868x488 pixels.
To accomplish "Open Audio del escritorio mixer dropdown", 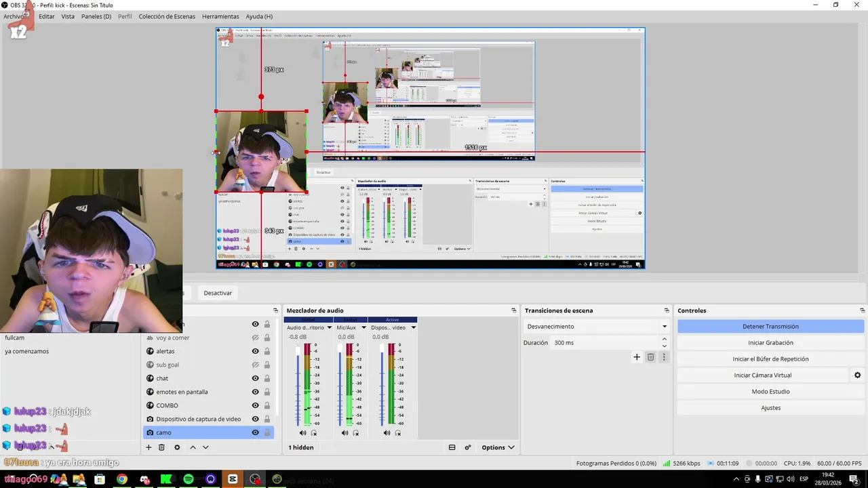I will click(x=329, y=327).
